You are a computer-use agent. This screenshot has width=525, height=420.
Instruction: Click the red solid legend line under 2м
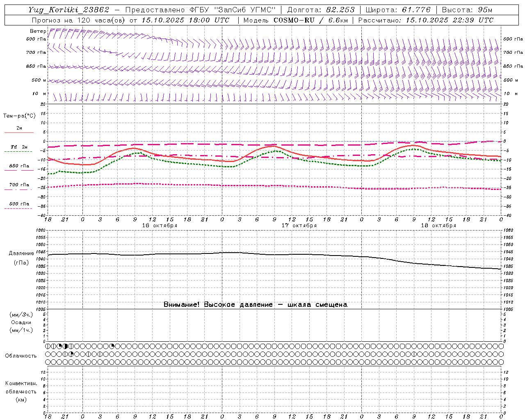tap(19, 133)
